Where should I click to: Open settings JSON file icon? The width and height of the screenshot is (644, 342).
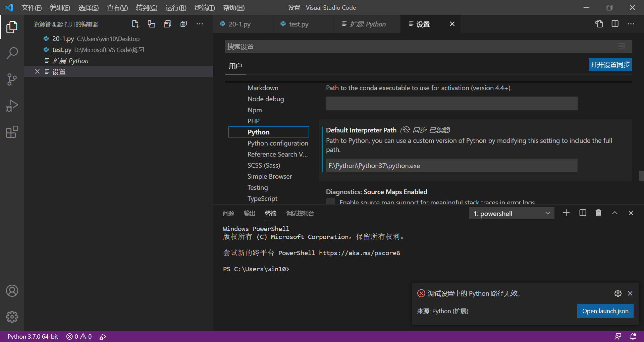point(599,24)
